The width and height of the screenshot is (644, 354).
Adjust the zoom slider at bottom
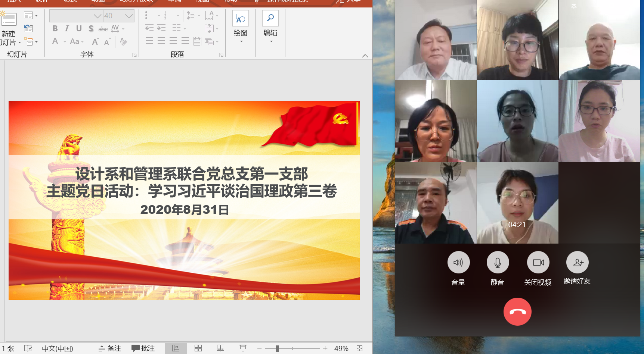click(x=277, y=348)
